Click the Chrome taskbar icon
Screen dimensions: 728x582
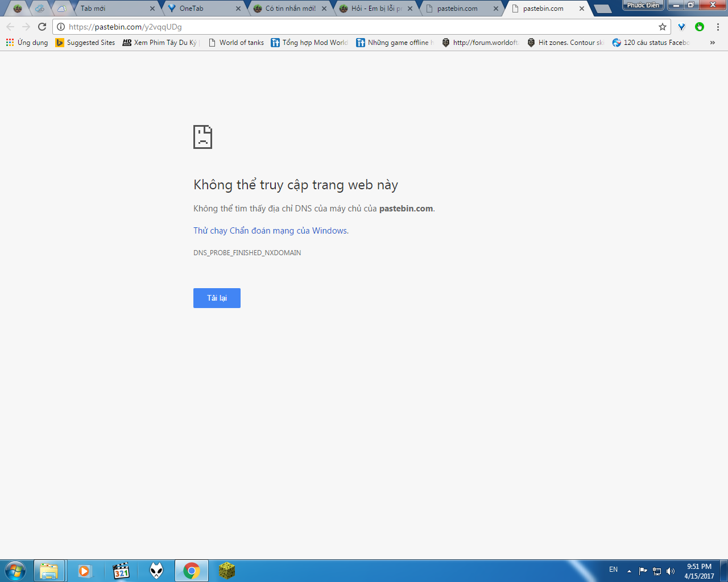(x=192, y=571)
